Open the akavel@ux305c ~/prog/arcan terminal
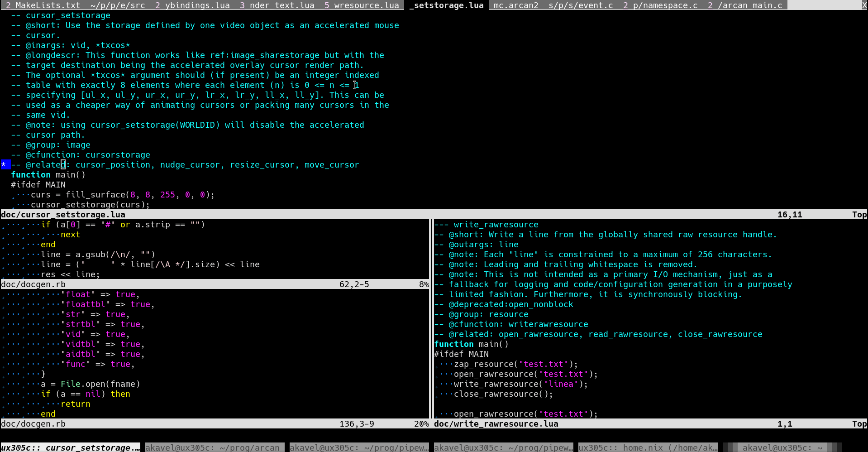868x452 pixels. (213, 447)
